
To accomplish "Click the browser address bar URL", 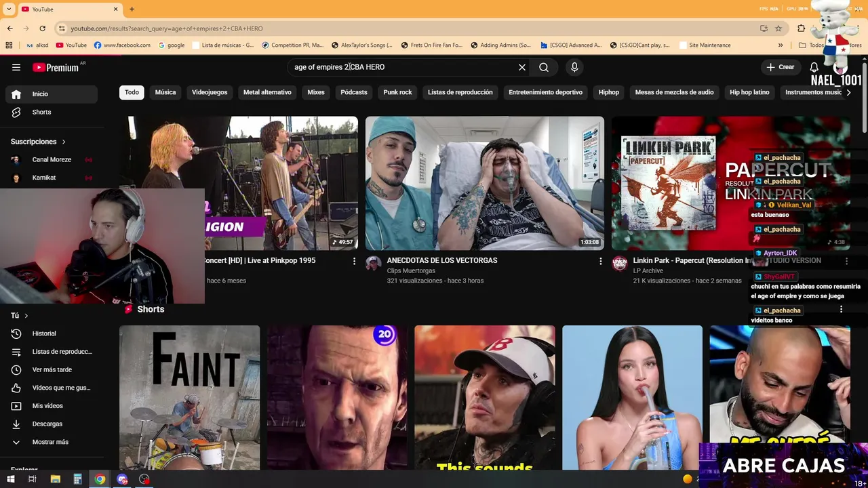I will tap(167, 28).
